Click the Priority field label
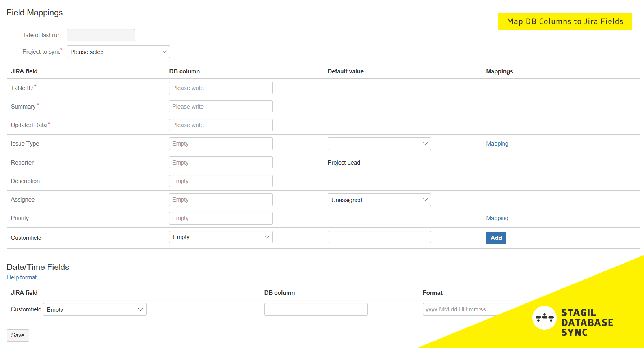644x348 pixels. pos(20,218)
